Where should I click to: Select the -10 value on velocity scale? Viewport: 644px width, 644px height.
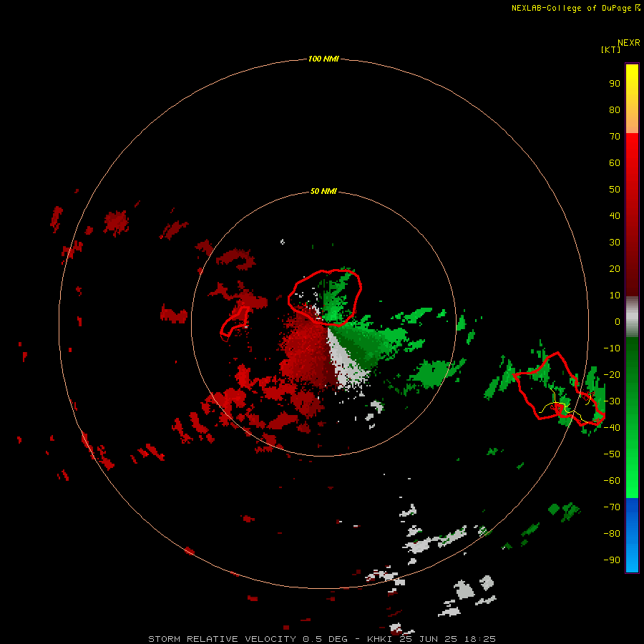[x=612, y=348]
